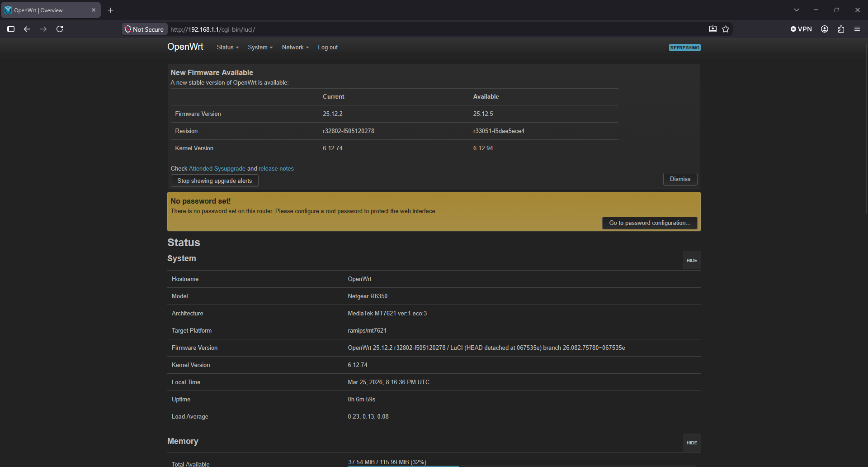Select the Load Average value
The width and height of the screenshot is (868, 467).
click(368, 417)
